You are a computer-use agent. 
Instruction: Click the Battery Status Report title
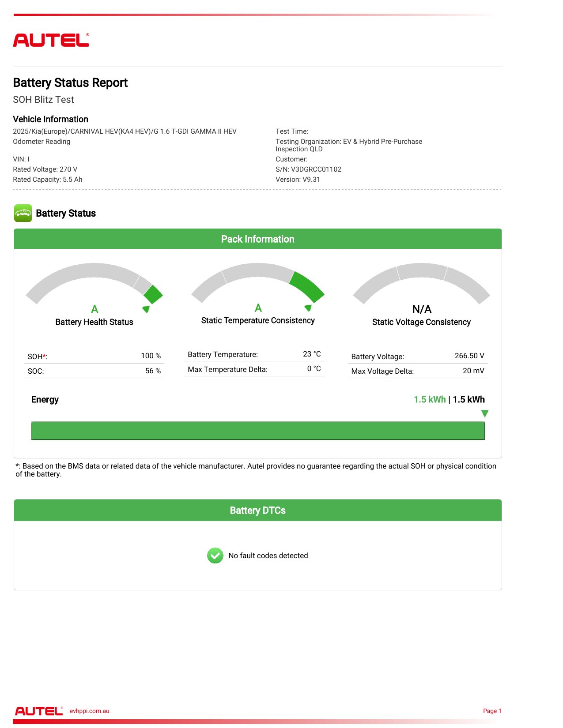(70, 83)
